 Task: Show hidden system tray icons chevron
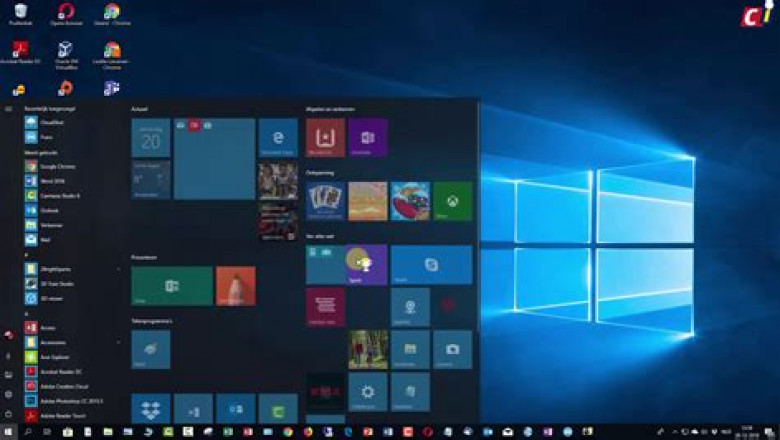[x=675, y=432]
